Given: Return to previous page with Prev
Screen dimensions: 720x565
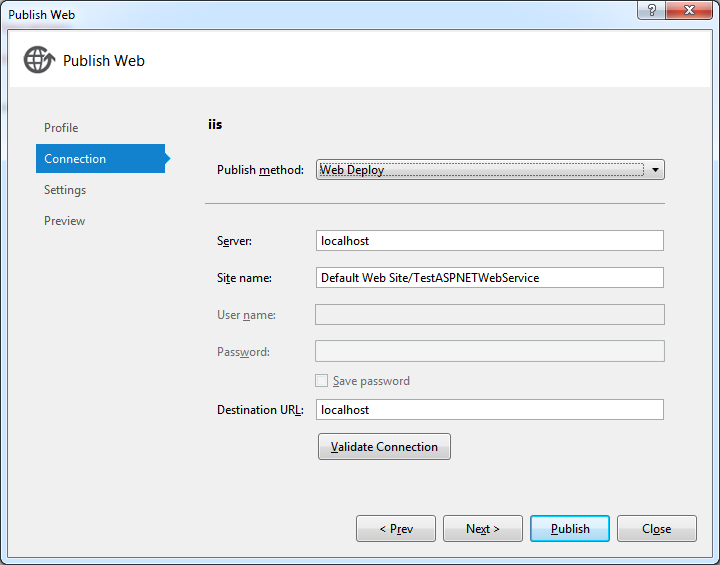Looking at the screenshot, I should click(x=396, y=529).
